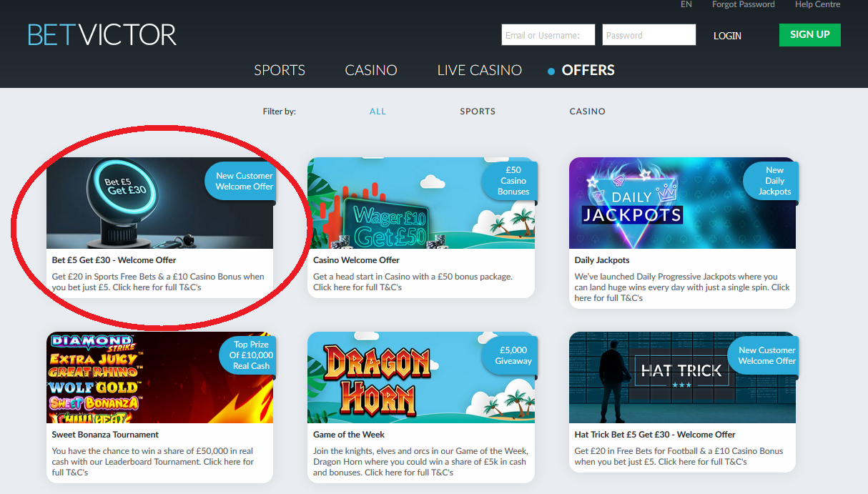
Task: Click the Password input field
Action: click(x=649, y=35)
